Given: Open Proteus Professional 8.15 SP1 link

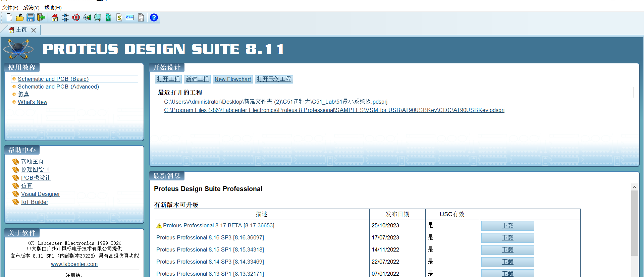Looking at the screenshot, I should coord(210,250).
